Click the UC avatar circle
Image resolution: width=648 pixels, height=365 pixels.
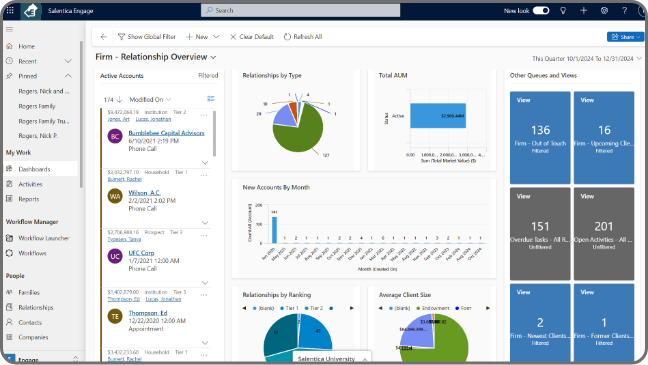[x=115, y=256]
